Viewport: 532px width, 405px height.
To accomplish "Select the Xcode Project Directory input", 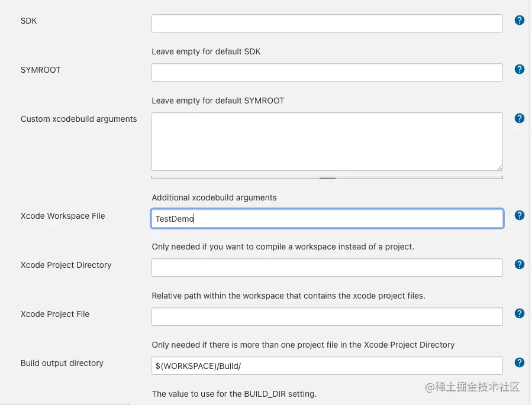I will point(327,268).
